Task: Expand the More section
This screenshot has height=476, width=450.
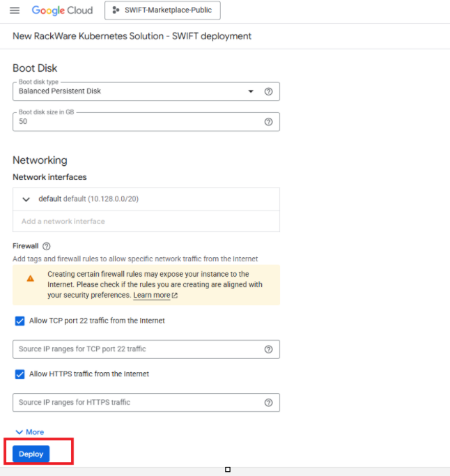Action: click(30, 432)
